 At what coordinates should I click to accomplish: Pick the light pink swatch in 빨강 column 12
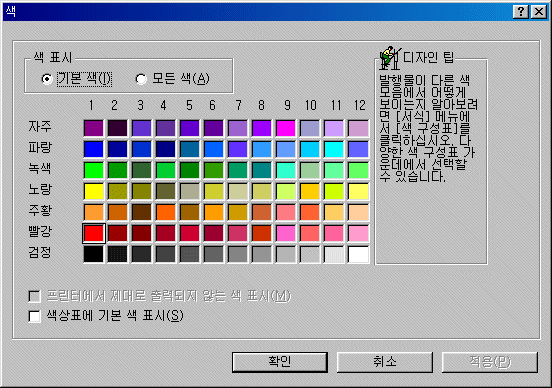358,233
